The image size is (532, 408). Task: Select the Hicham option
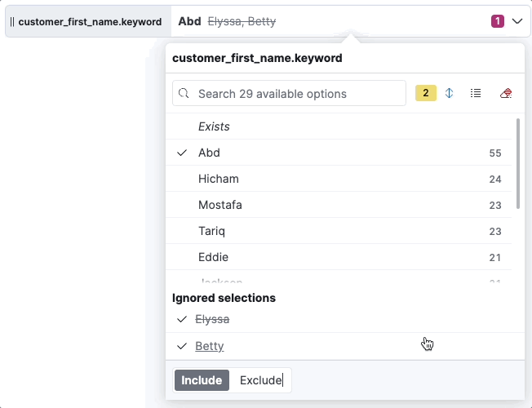tap(214, 179)
